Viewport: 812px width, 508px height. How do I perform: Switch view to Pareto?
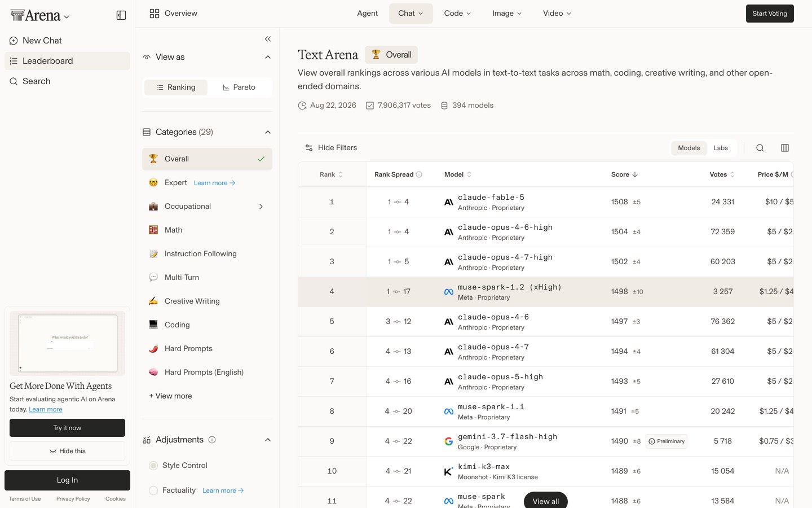tap(239, 87)
